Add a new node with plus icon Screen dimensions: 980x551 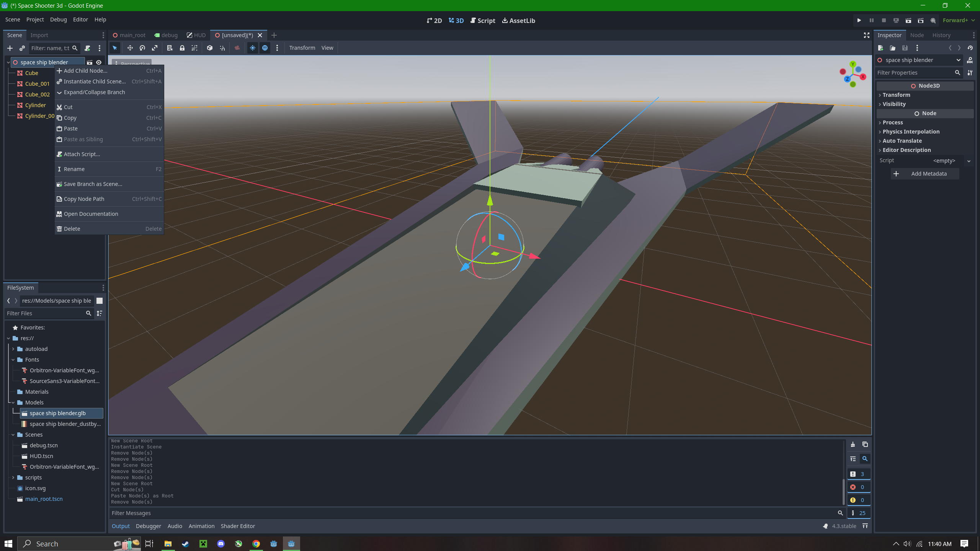pos(10,48)
